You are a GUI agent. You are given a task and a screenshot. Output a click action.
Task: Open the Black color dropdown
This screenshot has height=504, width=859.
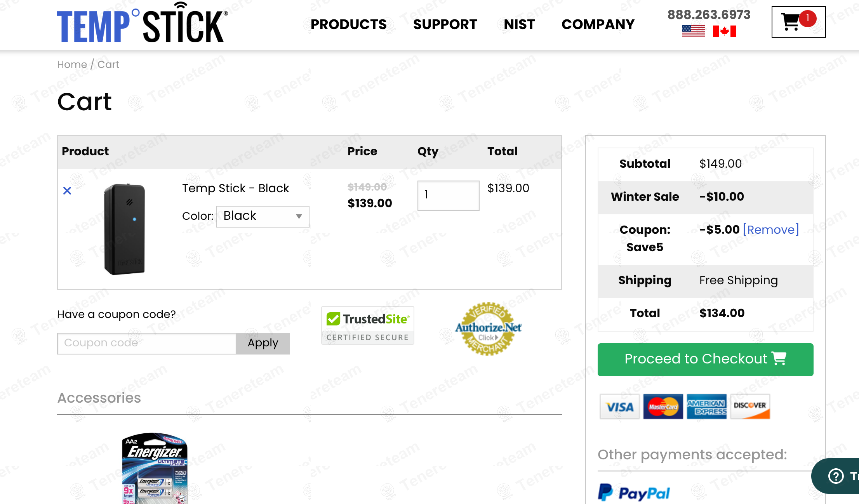pos(263,216)
